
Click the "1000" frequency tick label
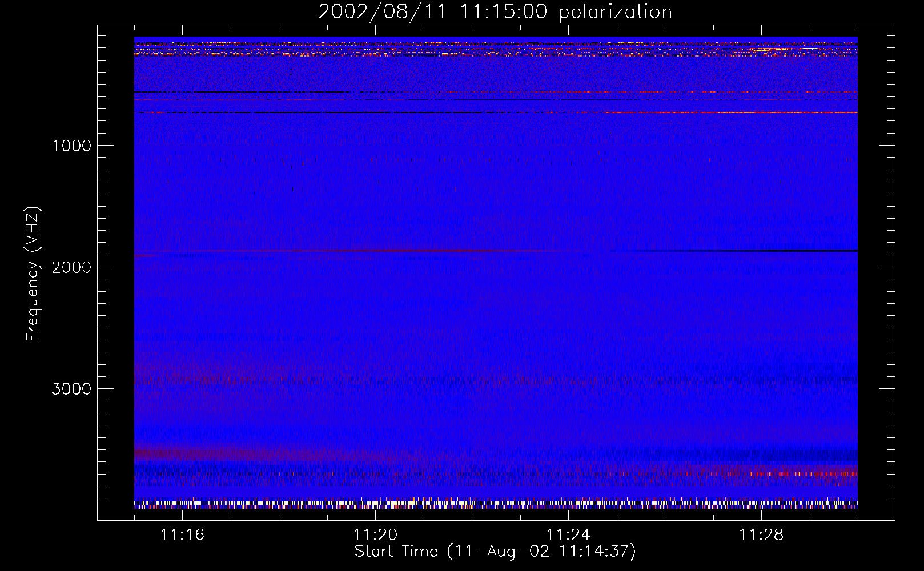(71, 146)
